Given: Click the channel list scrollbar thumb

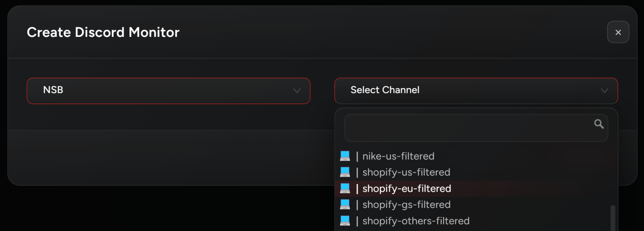Looking at the screenshot, I should click(613, 217).
